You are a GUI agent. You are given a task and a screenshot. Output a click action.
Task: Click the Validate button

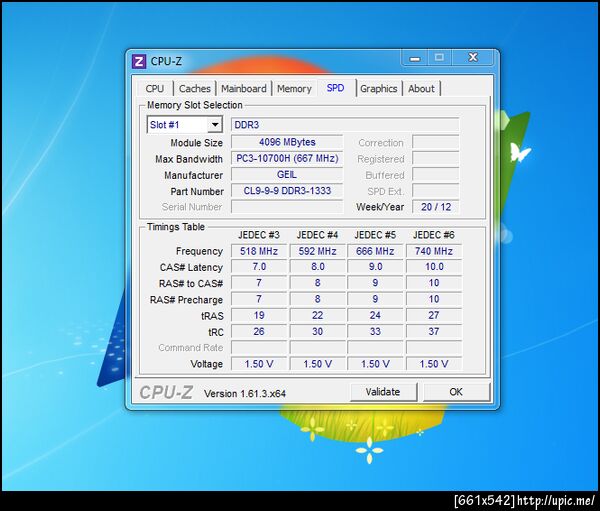(x=383, y=392)
